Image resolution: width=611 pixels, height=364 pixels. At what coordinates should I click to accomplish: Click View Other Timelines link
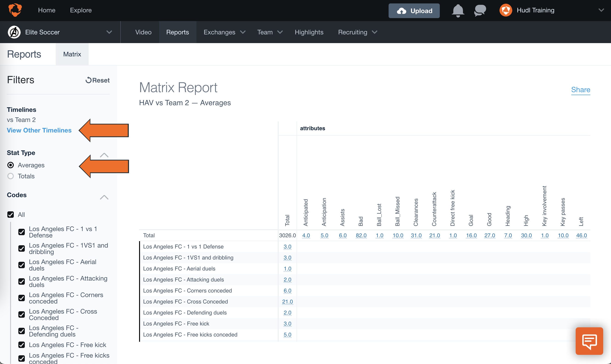39,130
